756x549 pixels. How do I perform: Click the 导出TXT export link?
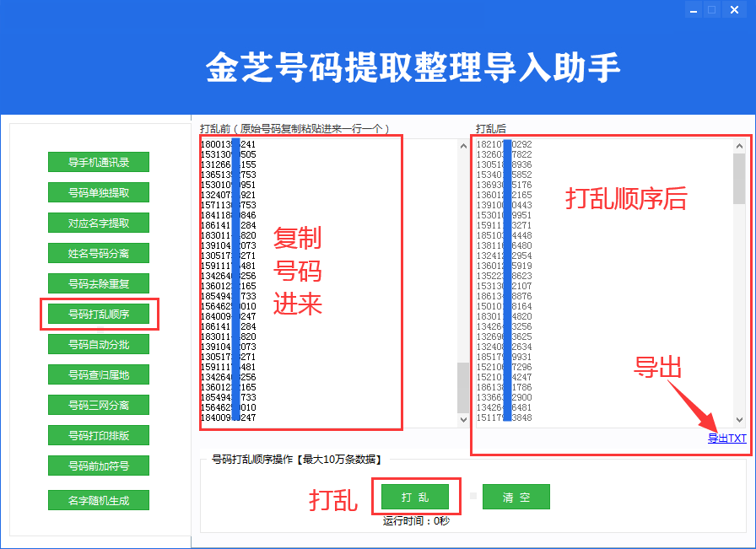point(727,438)
